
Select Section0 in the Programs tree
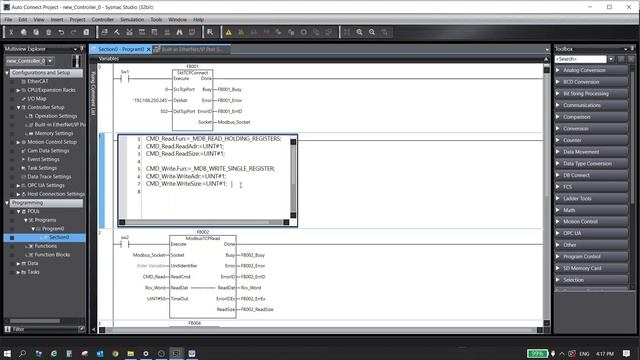tap(59, 238)
